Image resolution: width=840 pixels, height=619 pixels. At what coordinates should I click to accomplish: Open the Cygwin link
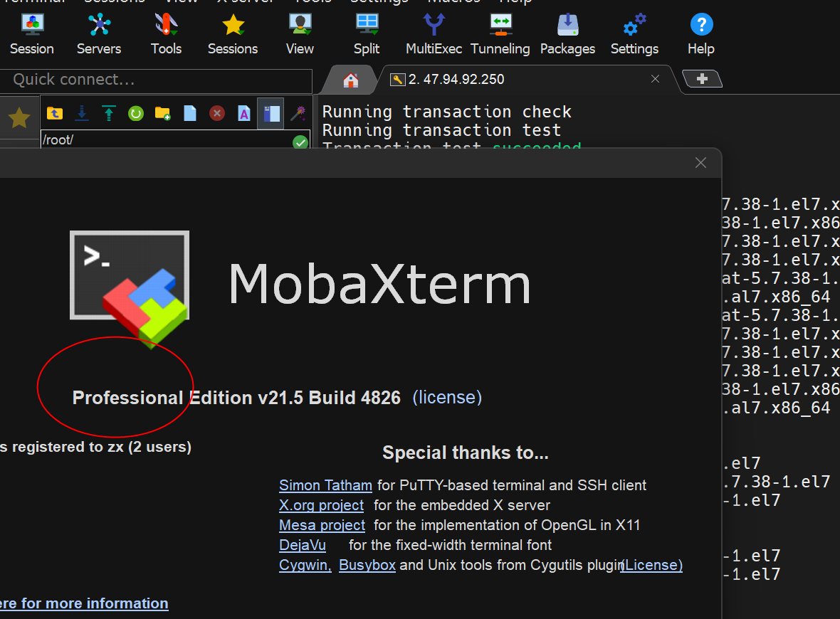click(305, 565)
